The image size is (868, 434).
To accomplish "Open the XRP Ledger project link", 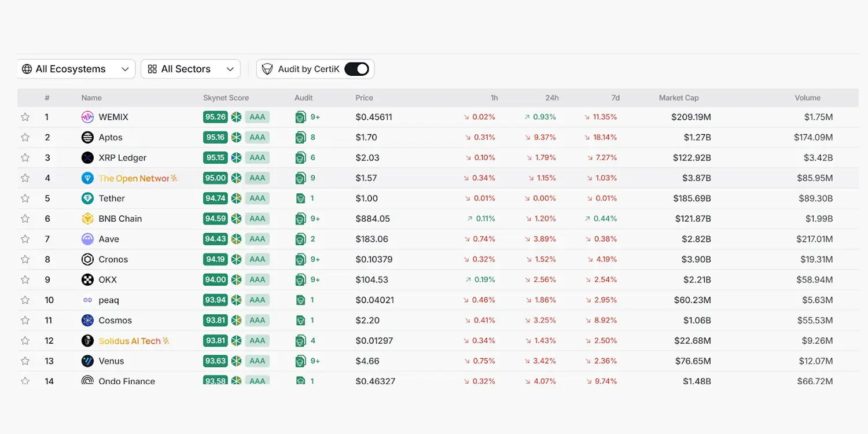I will tap(122, 157).
